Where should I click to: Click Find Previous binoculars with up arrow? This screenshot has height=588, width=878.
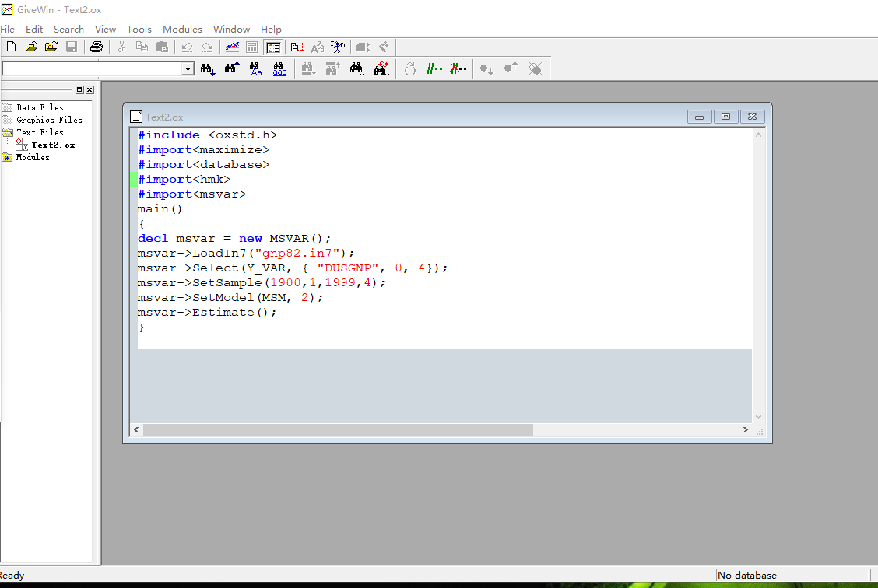(x=232, y=69)
